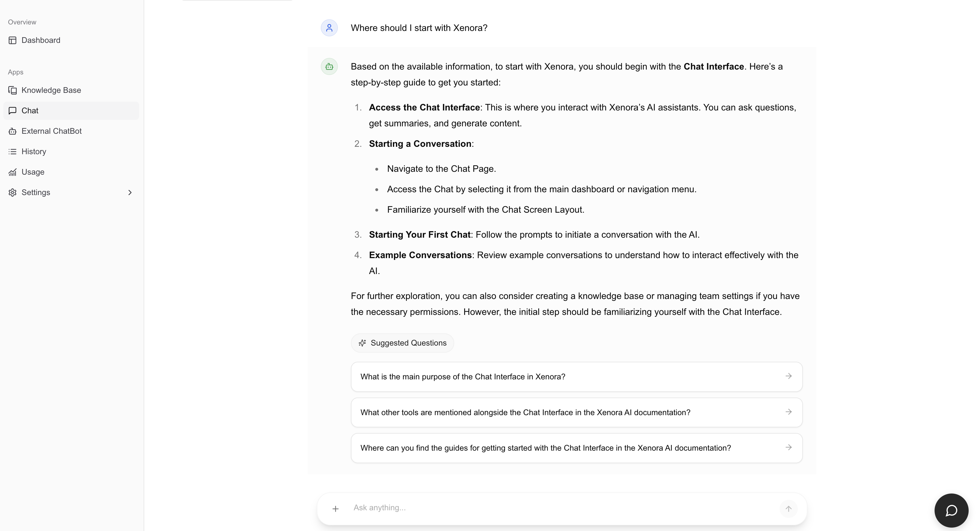This screenshot has height=531, width=980.
Task: Click the plus icon in the message bar
Action: tap(336, 508)
